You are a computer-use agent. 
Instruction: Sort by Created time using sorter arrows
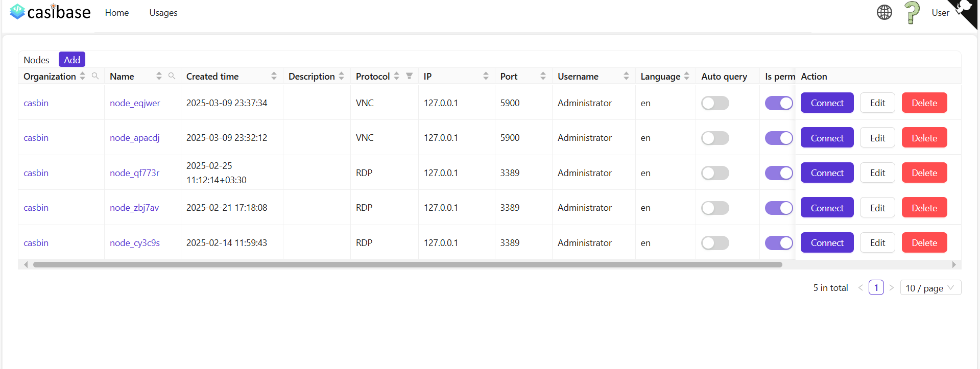pos(274,76)
